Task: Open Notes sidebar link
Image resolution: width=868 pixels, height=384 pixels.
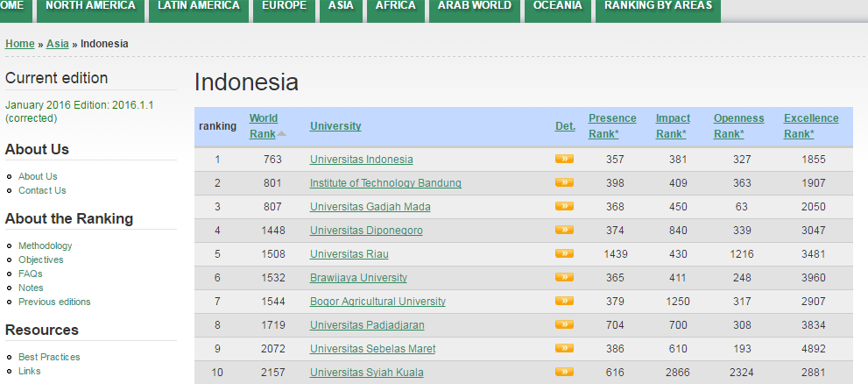Action: 31,288
